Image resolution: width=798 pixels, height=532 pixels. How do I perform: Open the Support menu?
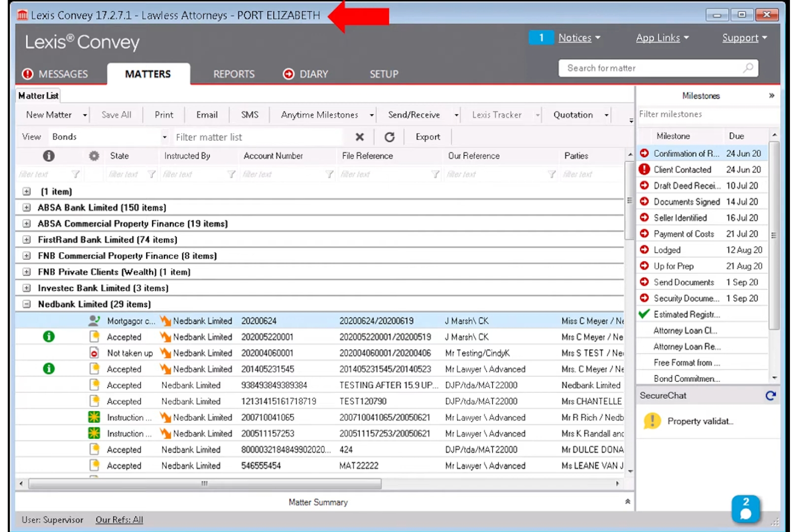click(745, 38)
